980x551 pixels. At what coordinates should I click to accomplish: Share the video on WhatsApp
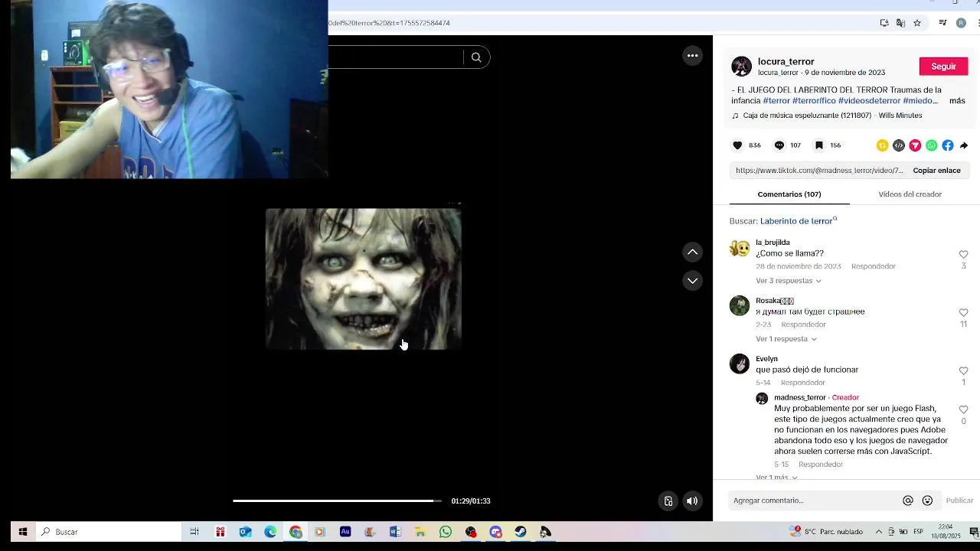(x=931, y=145)
